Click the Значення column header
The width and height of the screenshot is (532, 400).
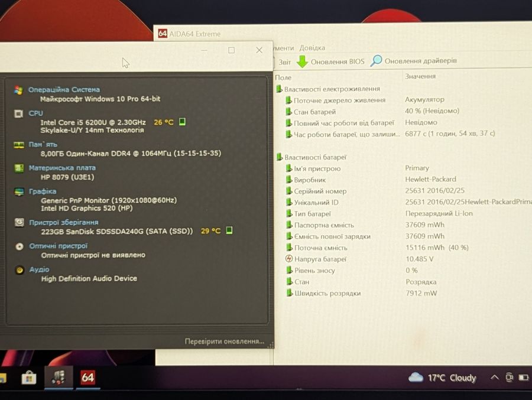pyautogui.click(x=420, y=76)
